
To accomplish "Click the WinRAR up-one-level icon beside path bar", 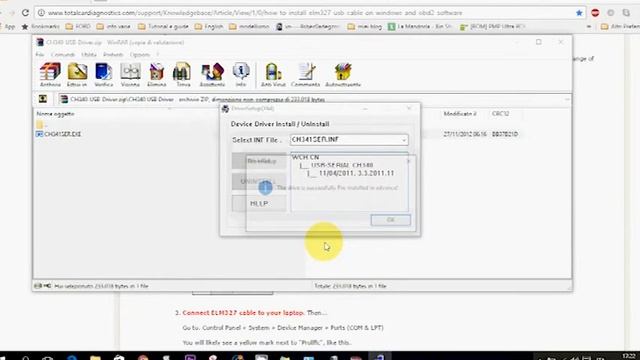I will click(x=43, y=99).
